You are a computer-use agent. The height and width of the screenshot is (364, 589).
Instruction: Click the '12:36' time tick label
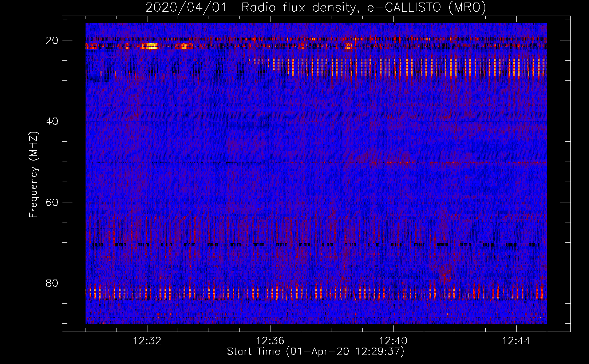point(270,341)
